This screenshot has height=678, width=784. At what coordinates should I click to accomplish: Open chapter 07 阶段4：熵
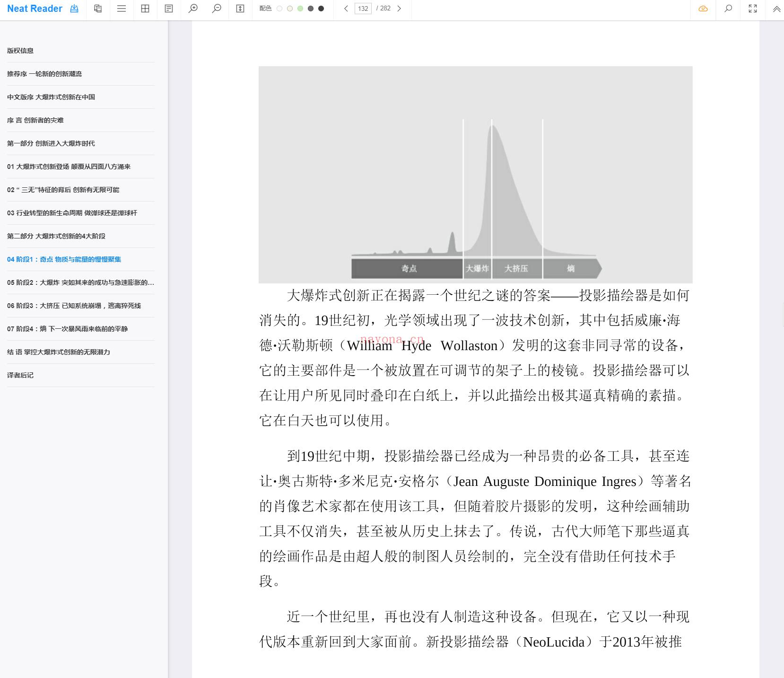click(81, 329)
